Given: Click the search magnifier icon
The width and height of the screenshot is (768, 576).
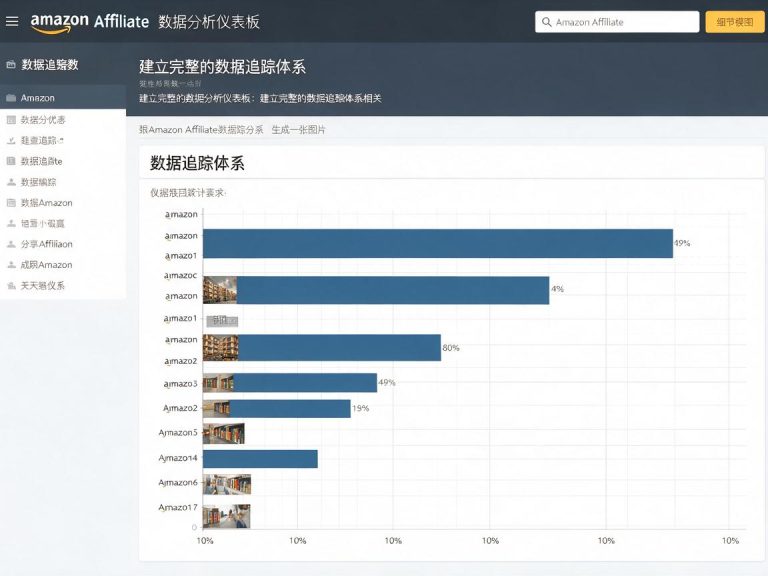Looking at the screenshot, I should [x=547, y=22].
